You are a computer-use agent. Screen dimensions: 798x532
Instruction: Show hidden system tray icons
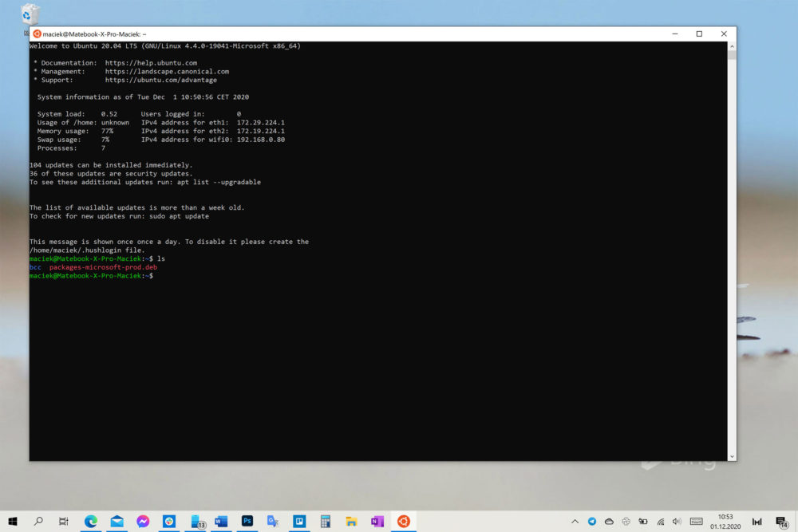575,522
